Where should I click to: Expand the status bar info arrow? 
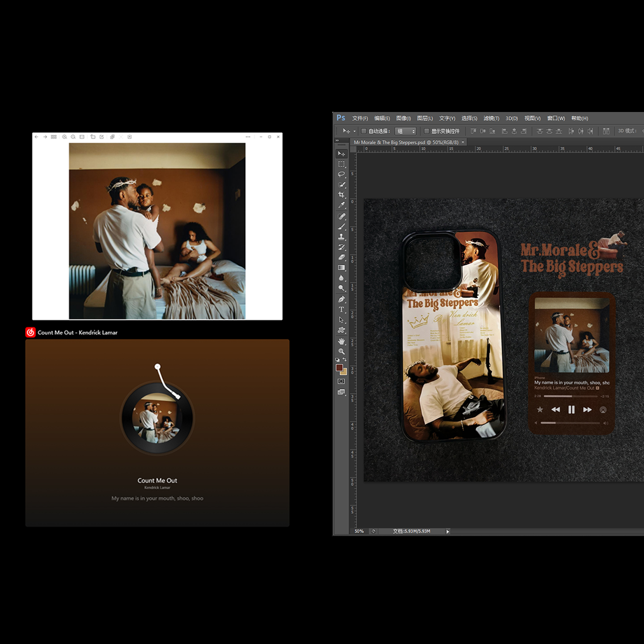447,531
